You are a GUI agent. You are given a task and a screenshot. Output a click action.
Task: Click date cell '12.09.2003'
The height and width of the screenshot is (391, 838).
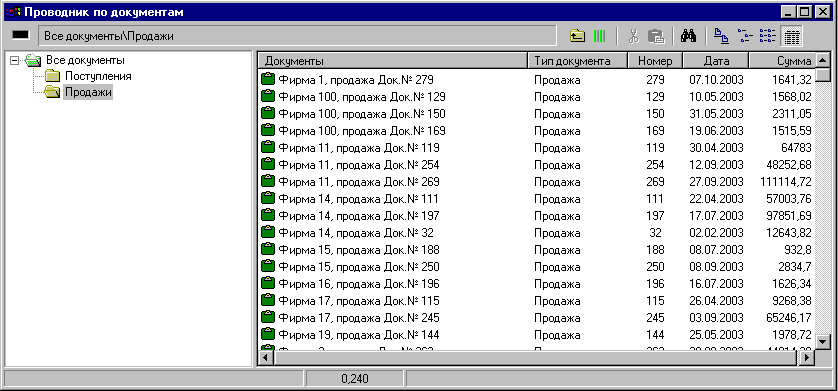pyautogui.click(x=716, y=165)
